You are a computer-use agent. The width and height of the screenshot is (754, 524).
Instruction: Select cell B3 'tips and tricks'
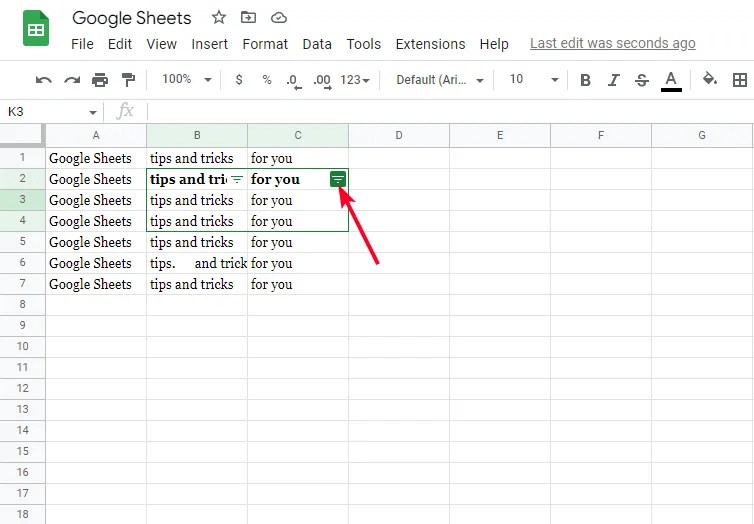coord(197,200)
